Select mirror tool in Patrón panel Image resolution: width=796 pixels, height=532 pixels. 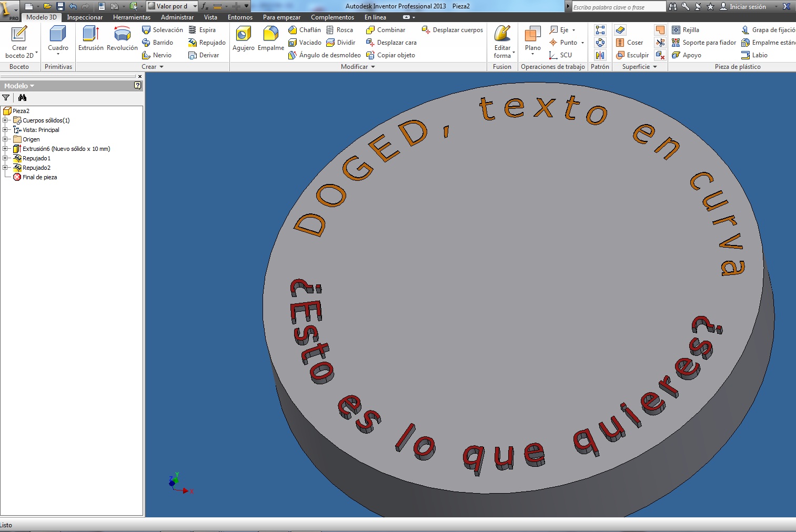(600, 55)
